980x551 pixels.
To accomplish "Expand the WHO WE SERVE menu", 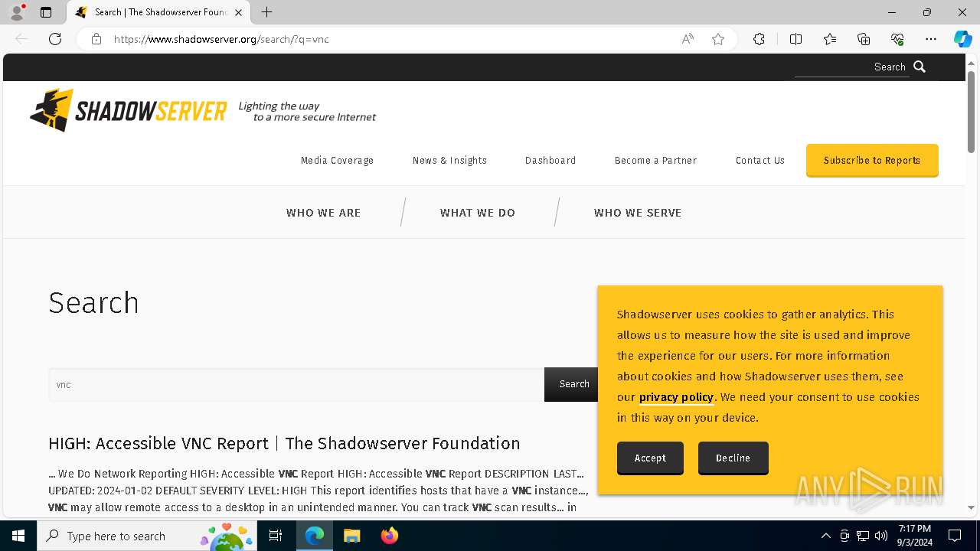I will [x=638, y=213].
